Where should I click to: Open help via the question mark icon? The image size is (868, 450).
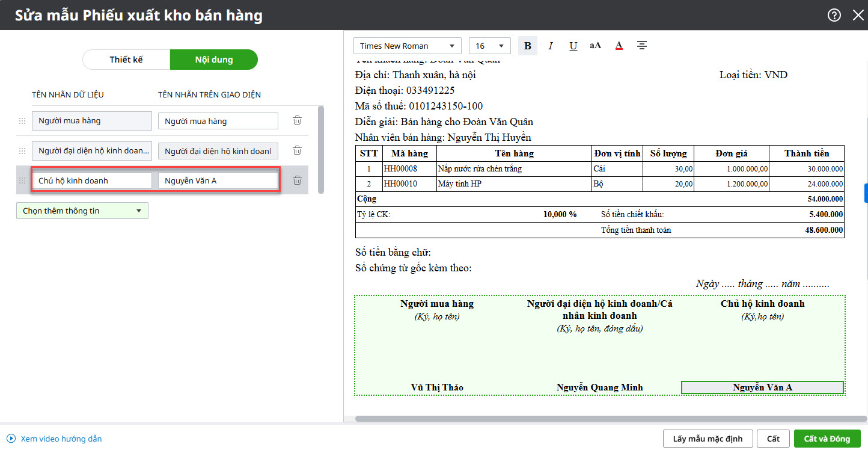pyautogui.click(x=834, y=15)
